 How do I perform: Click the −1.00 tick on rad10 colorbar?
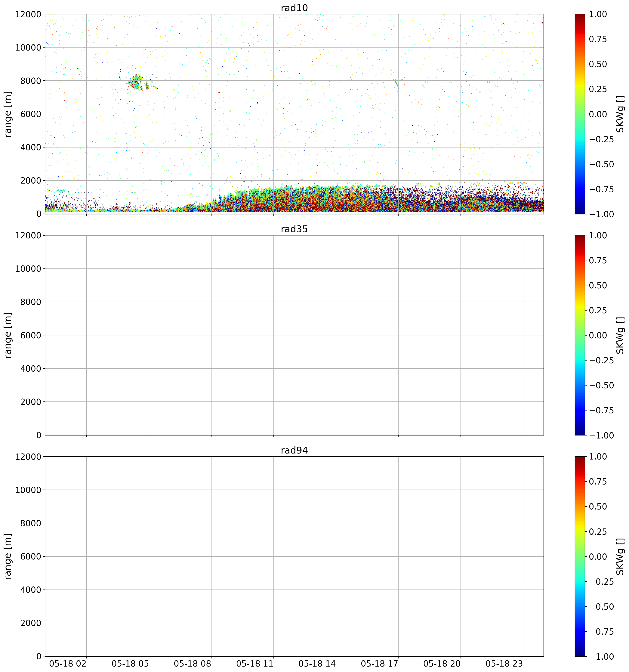point(601,214)
